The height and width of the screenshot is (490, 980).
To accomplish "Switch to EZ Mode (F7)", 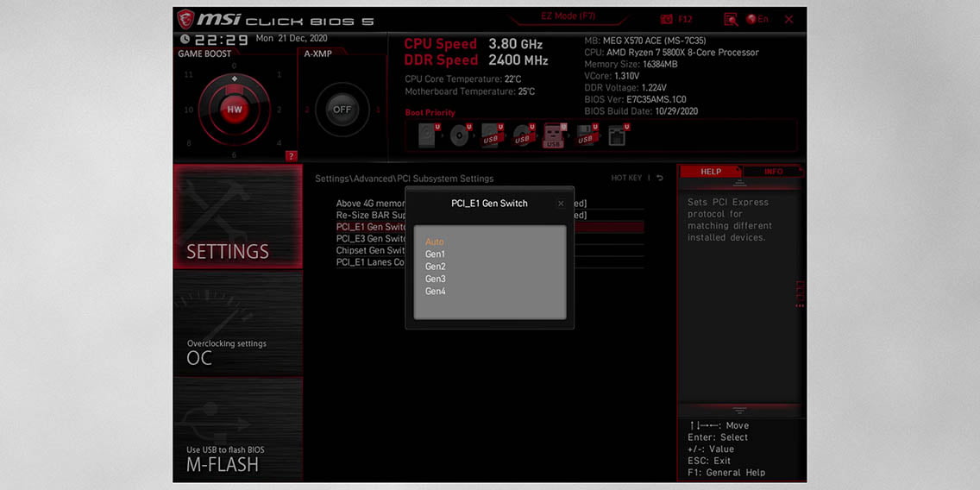I will pos(569,16).
